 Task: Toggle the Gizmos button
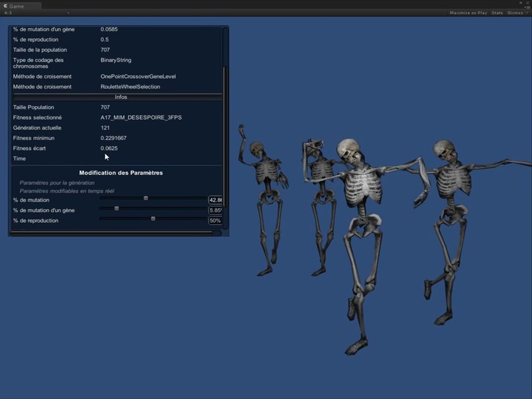click(514, 13)
